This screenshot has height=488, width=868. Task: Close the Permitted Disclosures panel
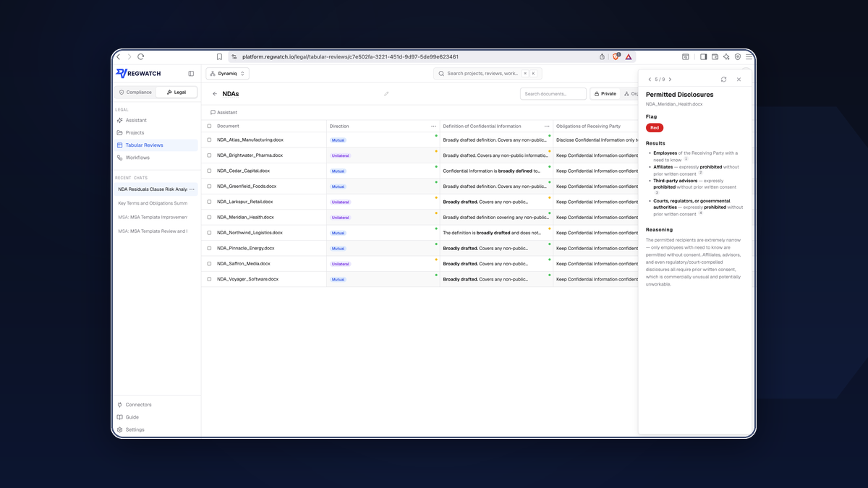tap(739, 80)
